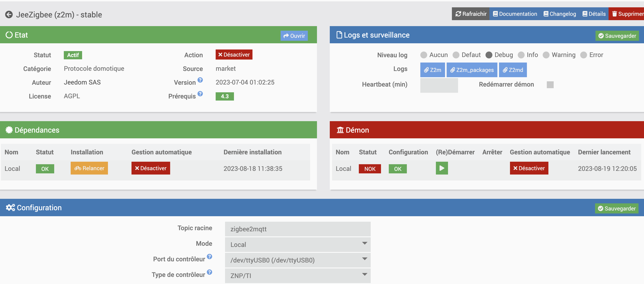Click the help icon next to Prérequis
This screenshot has height=284, width=644.
click(x=200, y=94)
